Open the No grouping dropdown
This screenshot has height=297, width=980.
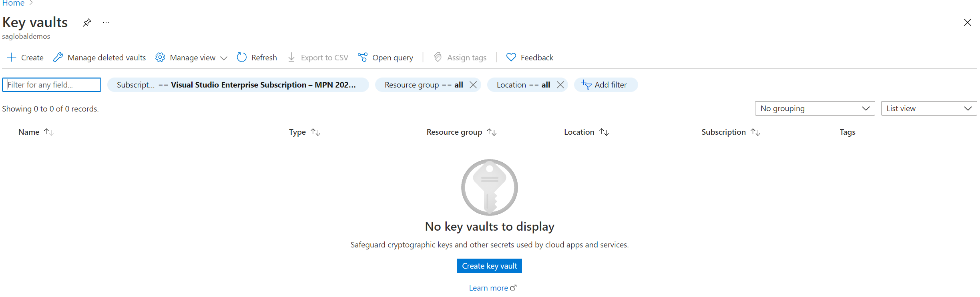click(x=814, y=108)
